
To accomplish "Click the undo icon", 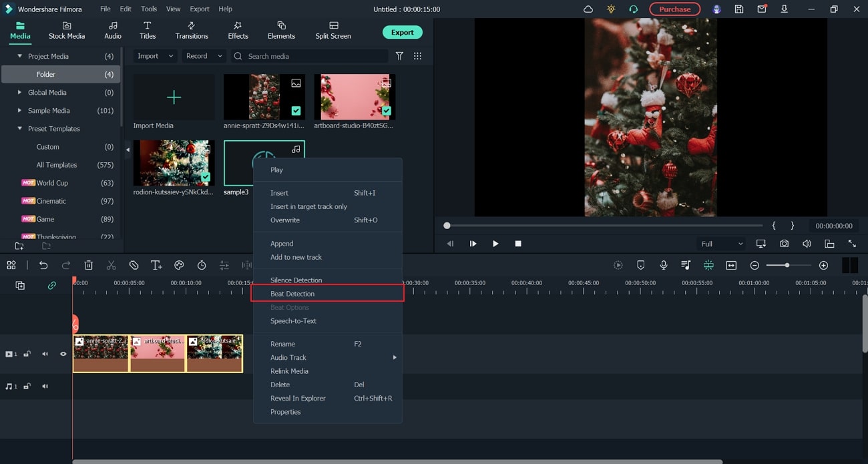I will click(43, 265).
